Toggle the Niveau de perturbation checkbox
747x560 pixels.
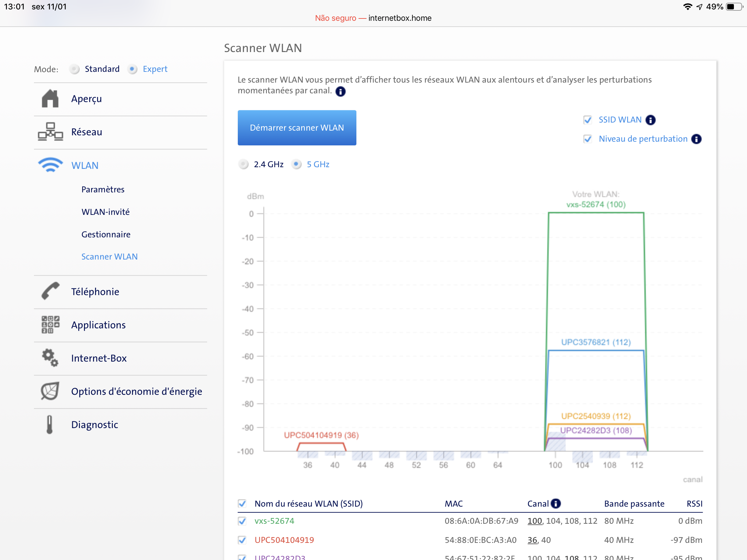pos(587,139)
